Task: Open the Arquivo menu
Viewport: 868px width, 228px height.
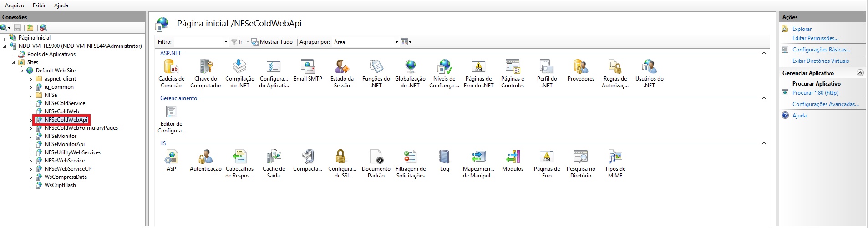Action: (x=15, y=5)
